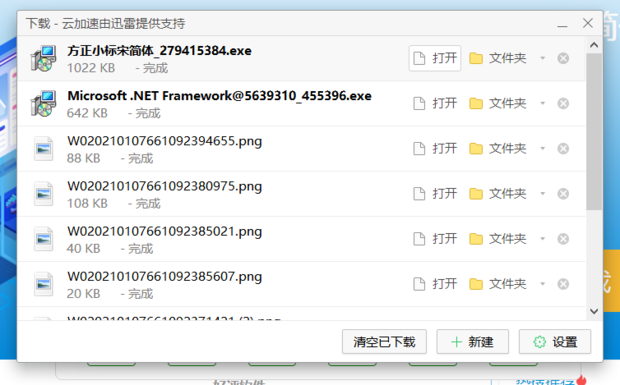Remove Microsoft .NET Framework exe entry
This screenshot has width=620, height=385.
tap(563, 103)
